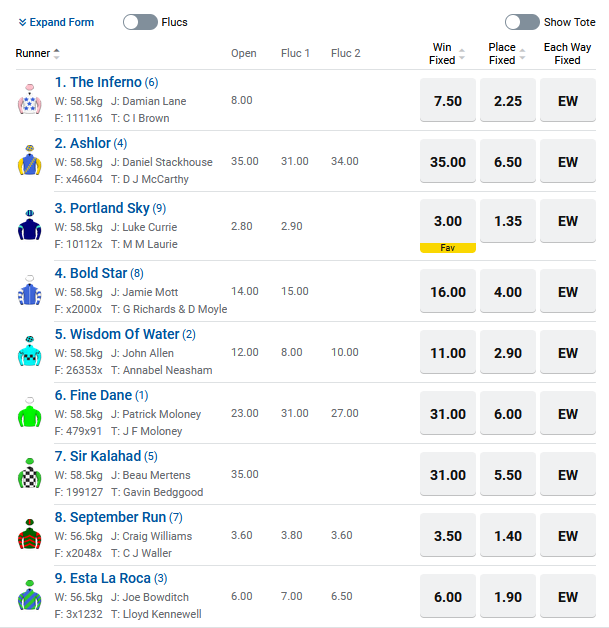Bet on Portland Sky win at 3.00
The height and width of the screenshot is (628, 609).
(447, 221)
